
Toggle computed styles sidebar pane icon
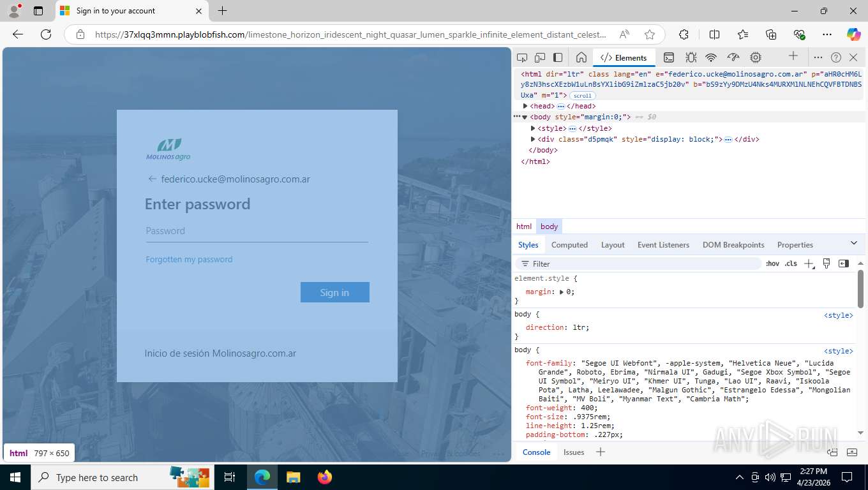pos(844,264)
